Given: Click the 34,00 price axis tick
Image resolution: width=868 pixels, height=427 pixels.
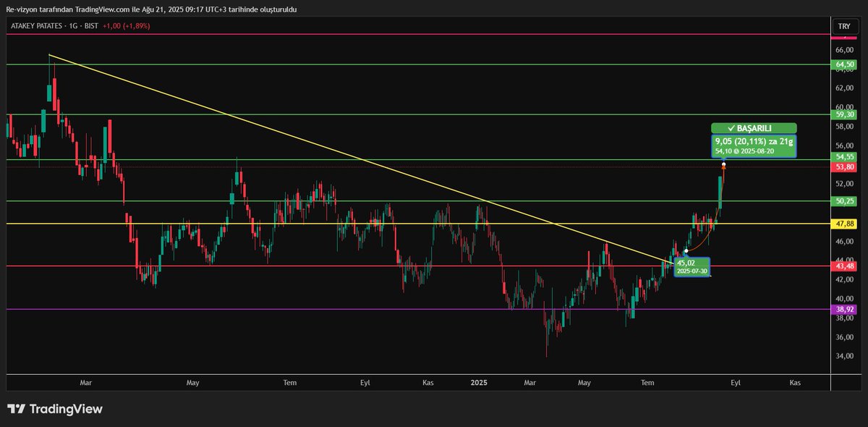Looking at the screenshot, I should point(844,356).
